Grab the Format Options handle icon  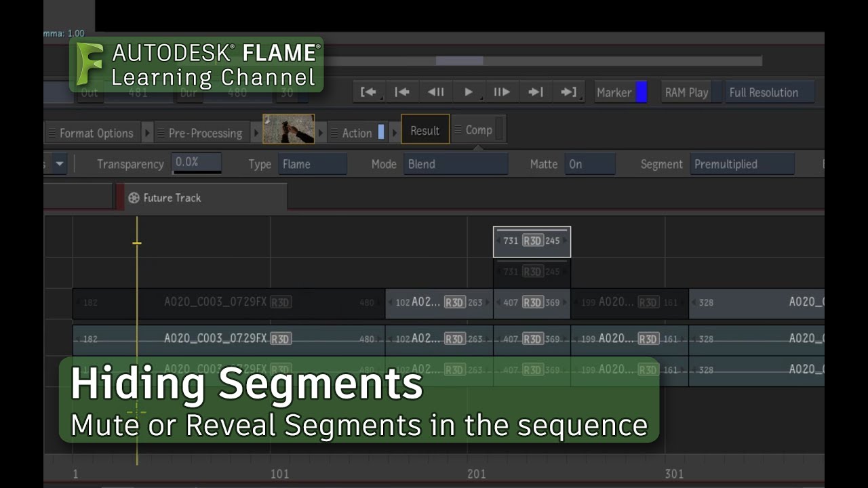(52, 134)
